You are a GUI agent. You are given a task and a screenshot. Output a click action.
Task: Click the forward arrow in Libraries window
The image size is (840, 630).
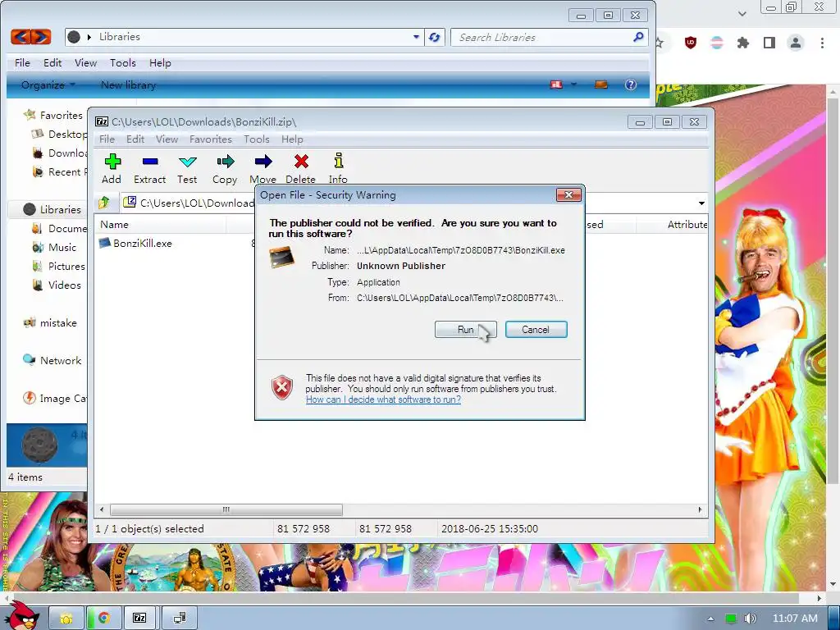[x=41, y=36]
